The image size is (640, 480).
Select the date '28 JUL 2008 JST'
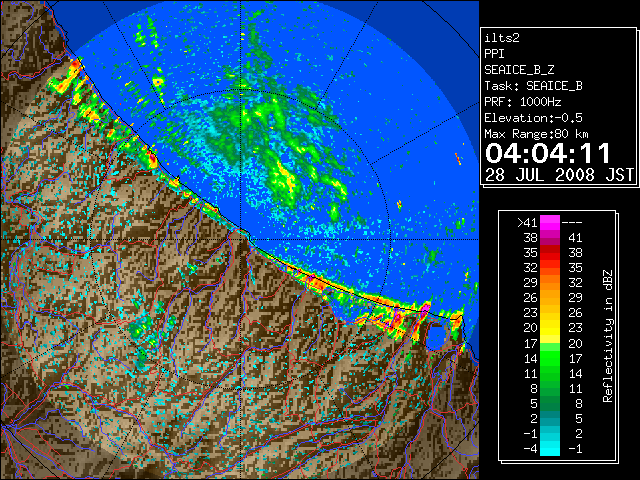pyautogui.click(x=559, y=175)
